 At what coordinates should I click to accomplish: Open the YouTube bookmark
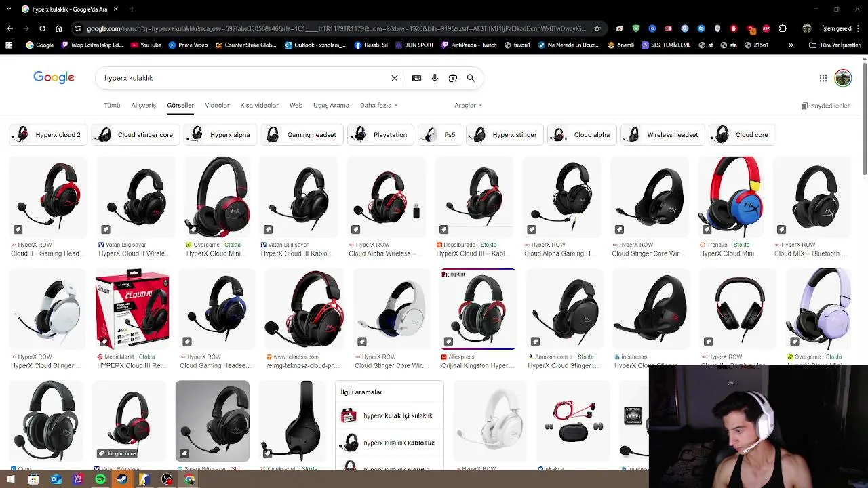(146, 45)
